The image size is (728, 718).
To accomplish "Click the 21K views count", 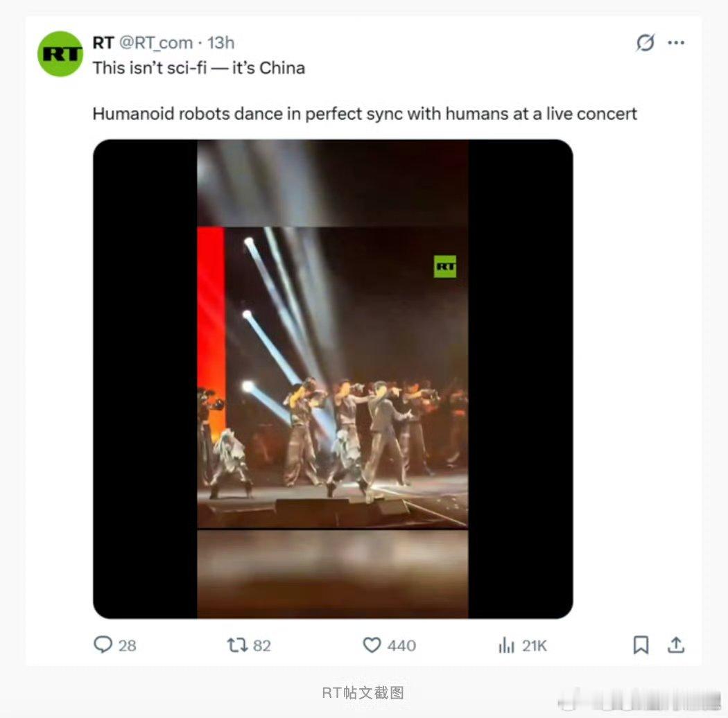I will (535, 646).
